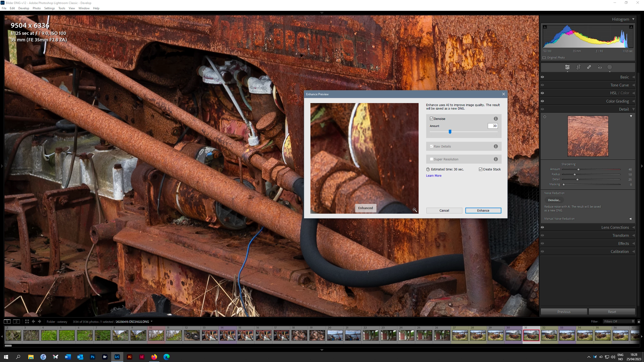Select the Red Eye Correction tool
Screen dimensions: 644x362
point(600,67)
